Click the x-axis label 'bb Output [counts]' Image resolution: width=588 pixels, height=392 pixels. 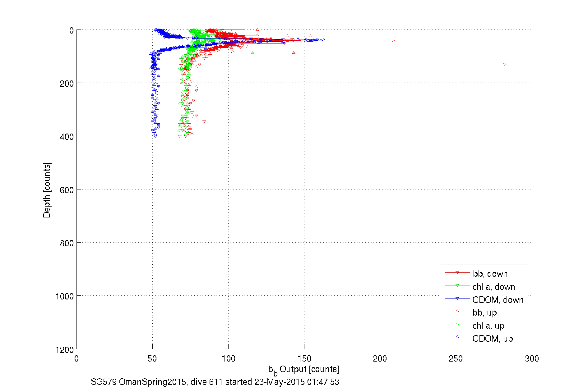(x=304, y=370)
